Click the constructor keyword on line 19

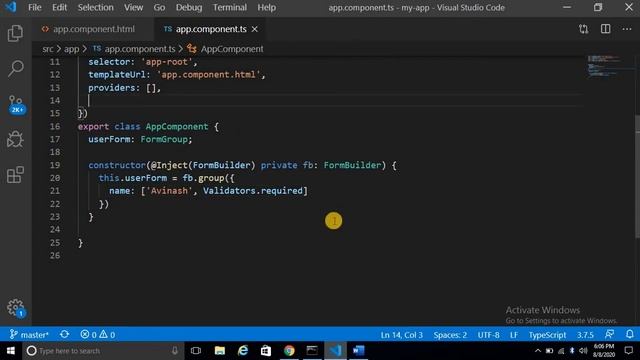[x=117, y=165]
